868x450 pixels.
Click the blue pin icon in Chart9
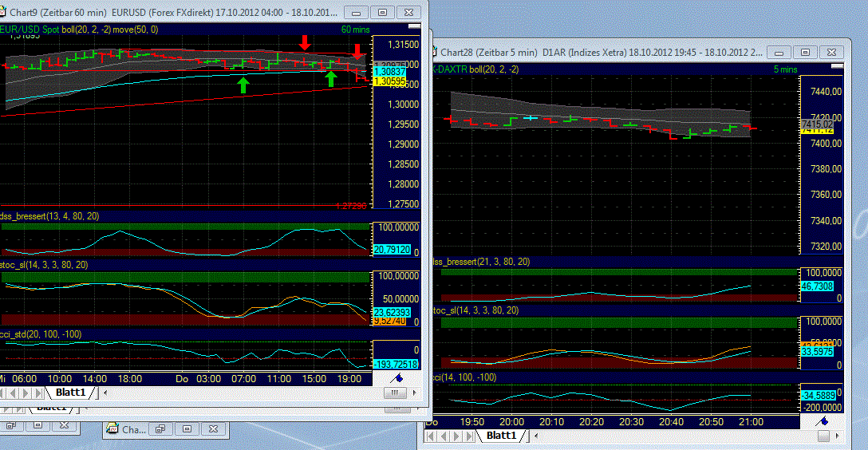coord(397,379)
